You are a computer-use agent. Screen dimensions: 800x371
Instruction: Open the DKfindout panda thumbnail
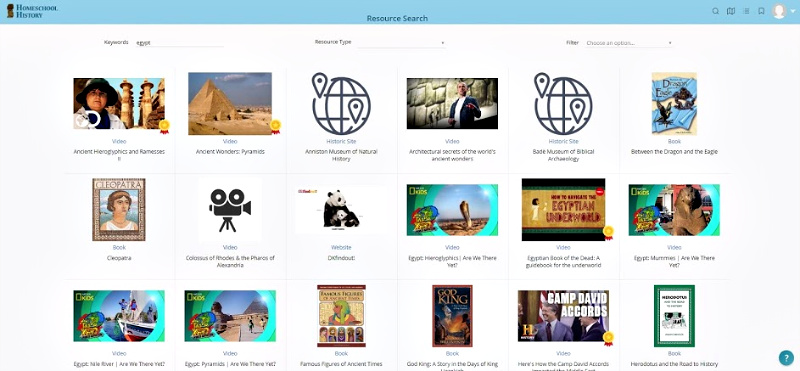coord(341,209)
